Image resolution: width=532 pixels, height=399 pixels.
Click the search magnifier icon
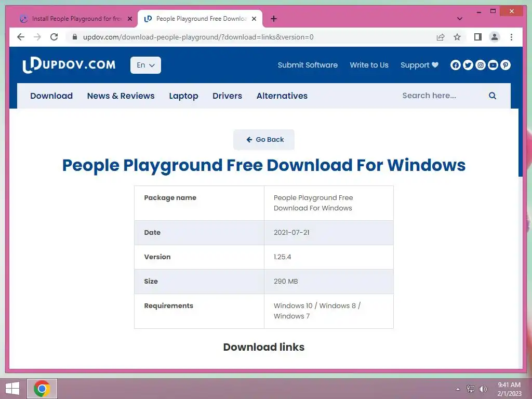(x=493, y=96)
